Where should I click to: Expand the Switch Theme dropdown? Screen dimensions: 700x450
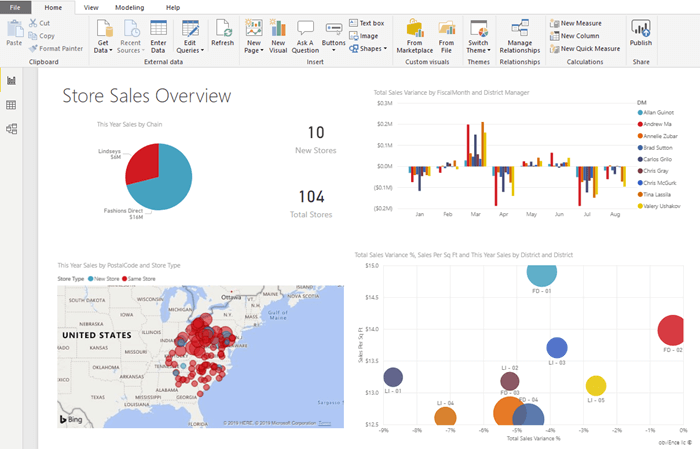(478, 48)
